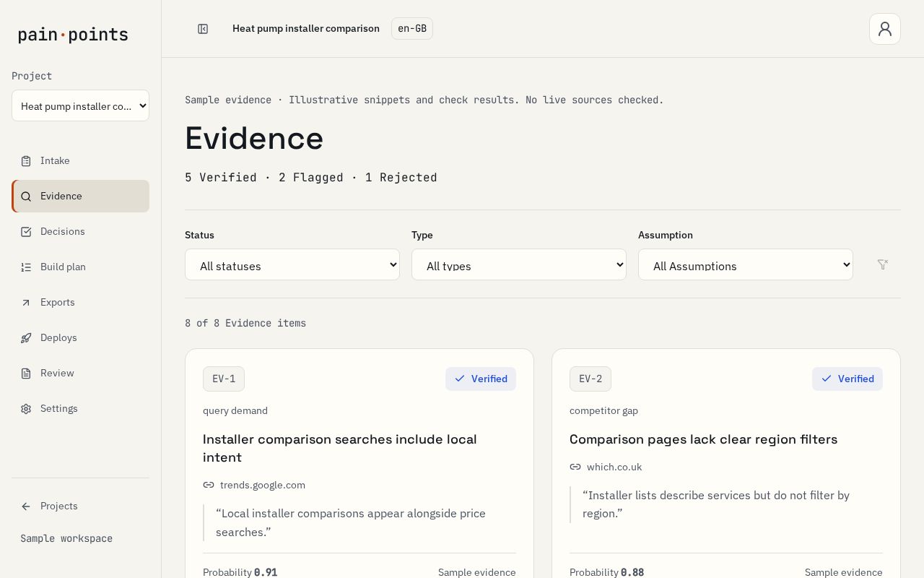Open the Status filter dropdown
This screenshot has height=578, width=924.
click(292, 264)
